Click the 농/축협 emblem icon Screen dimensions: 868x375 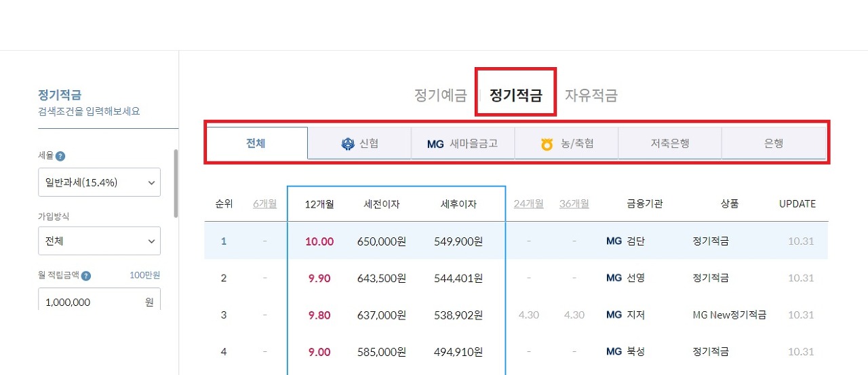pyautogui.click(x=547, y=144)
